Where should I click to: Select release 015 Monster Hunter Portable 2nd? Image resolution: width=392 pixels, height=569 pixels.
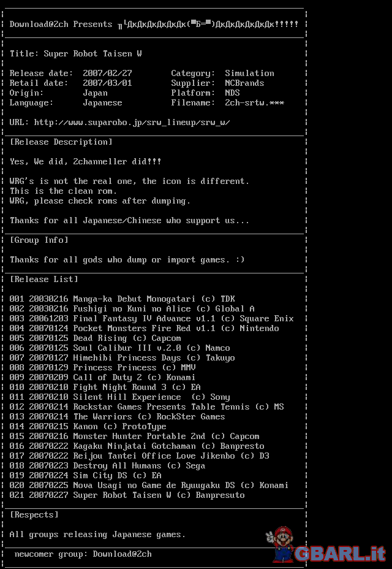point(135,436)
